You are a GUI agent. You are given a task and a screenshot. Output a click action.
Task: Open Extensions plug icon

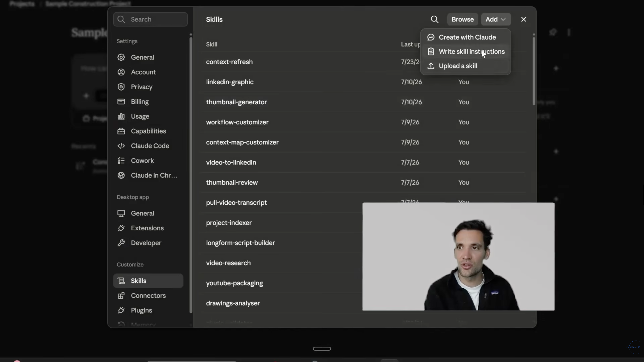(121, 228)
